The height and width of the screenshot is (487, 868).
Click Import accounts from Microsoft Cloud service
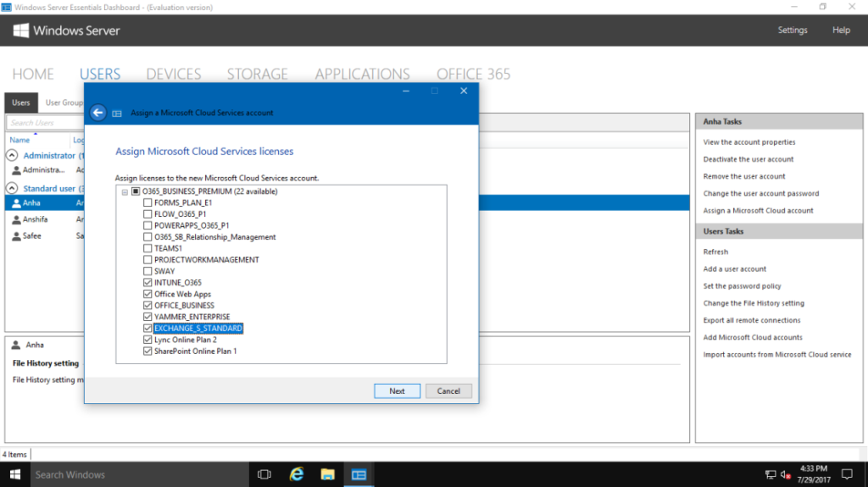tap(777, 355)
